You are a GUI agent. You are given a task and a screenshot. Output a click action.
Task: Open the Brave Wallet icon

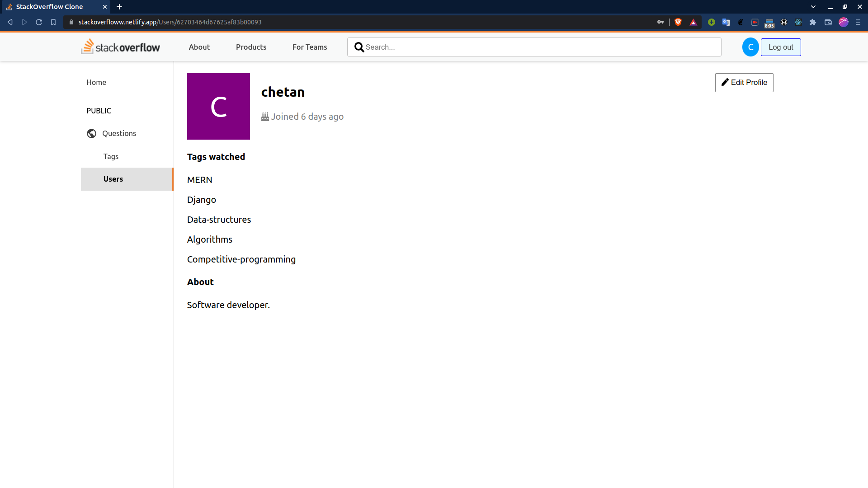828,22
